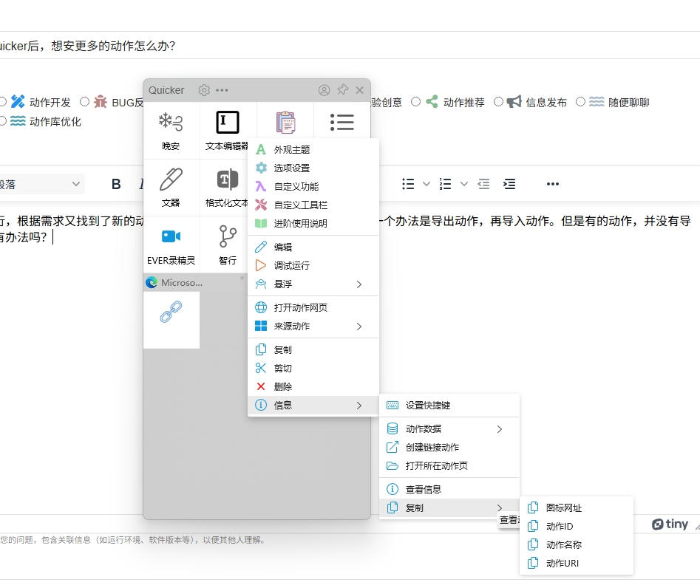The height and width of the screenshot is (588, 700).
Task: Select 动作ID in the copy submenu
Action: [x=577, y=527]
